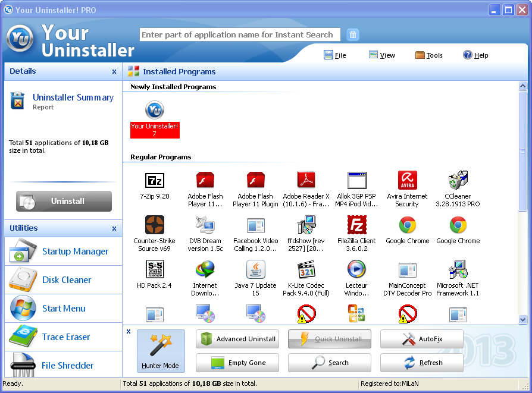Click the Advanced Uninstall button
This screenshot has width=532, height=393.
point(237,339)
